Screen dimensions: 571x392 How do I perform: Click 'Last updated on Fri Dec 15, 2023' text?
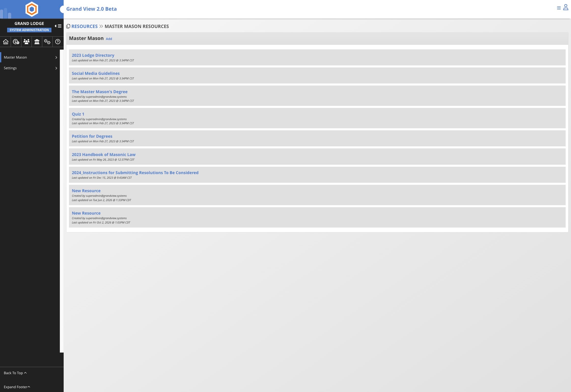coord(102,178)
